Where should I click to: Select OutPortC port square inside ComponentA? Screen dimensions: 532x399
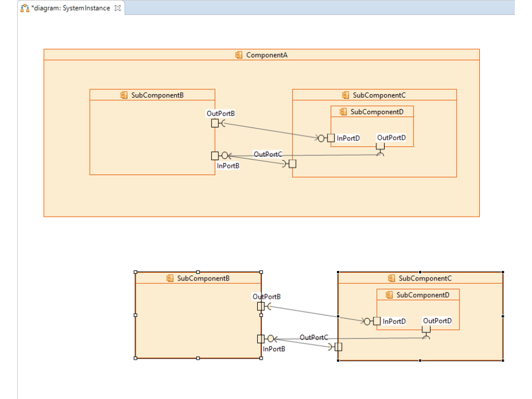292,163
